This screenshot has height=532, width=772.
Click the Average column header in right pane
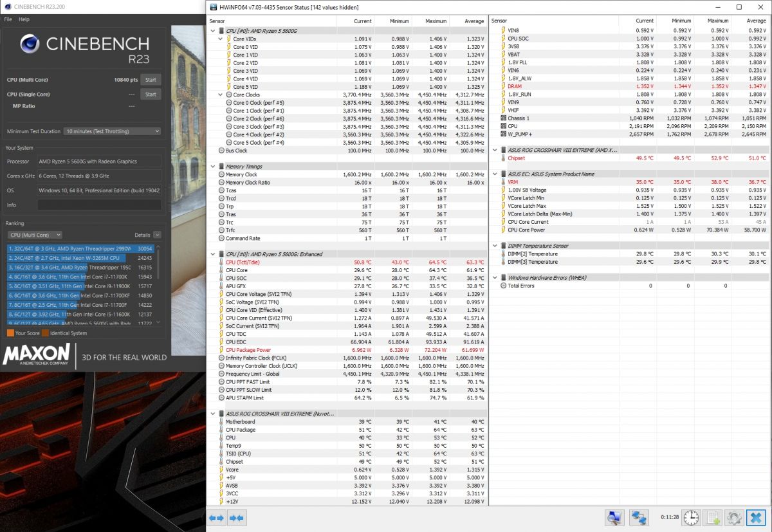pyautogui.click(x=756, y=21)
